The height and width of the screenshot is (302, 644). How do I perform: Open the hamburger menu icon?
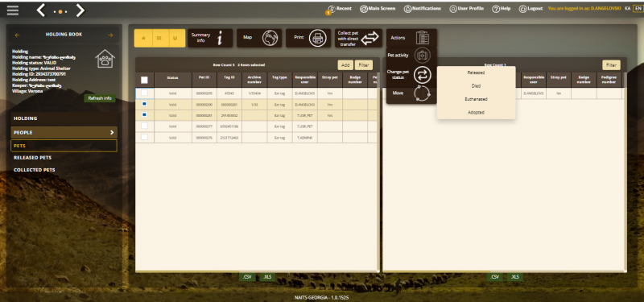pyautogui.click(x=13, y=10)
